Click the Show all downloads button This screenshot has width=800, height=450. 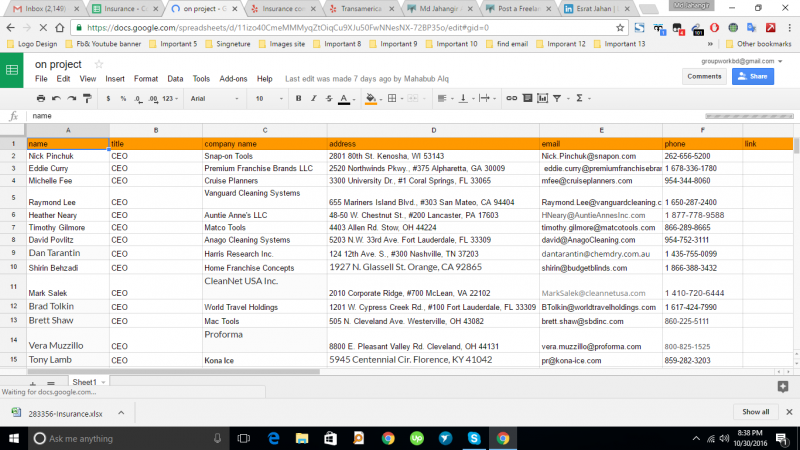point(755,412)
